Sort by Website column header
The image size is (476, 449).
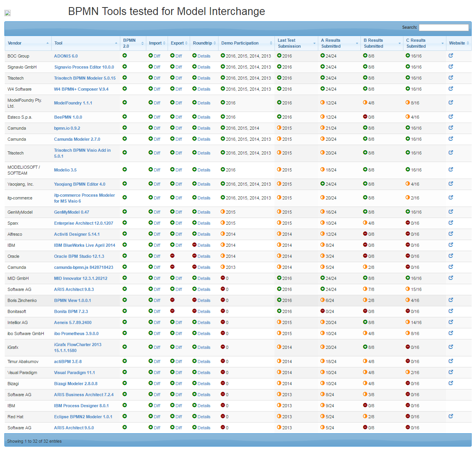click(459, 43)
